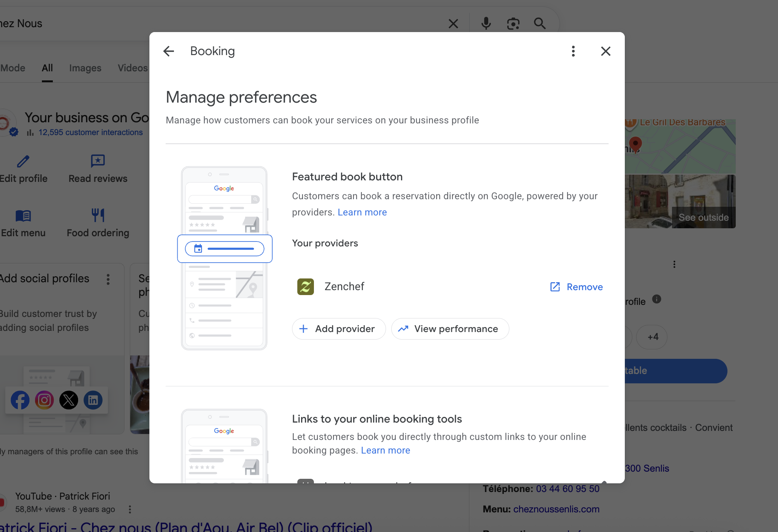Image resolution: width=778 pixels, height=532 pixels.
Task: Open options for the YouTube Patrick Fiori result
Action: pyautogui.click(x=130, y=509)
